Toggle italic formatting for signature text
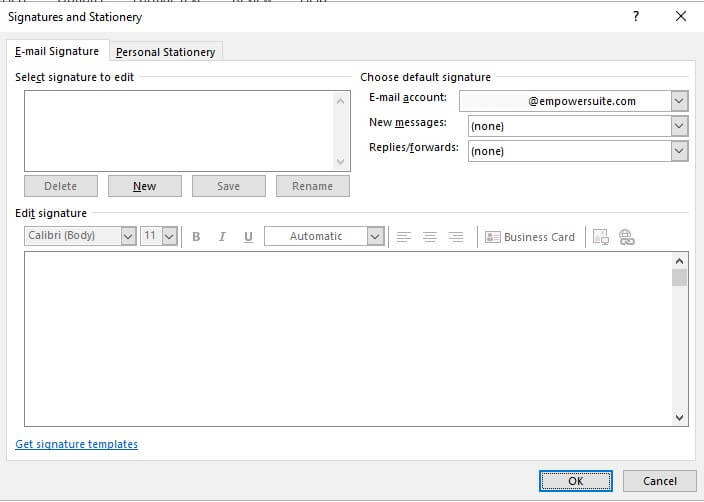The height and width of the screenshot is (502, 704). click(222, 237)
